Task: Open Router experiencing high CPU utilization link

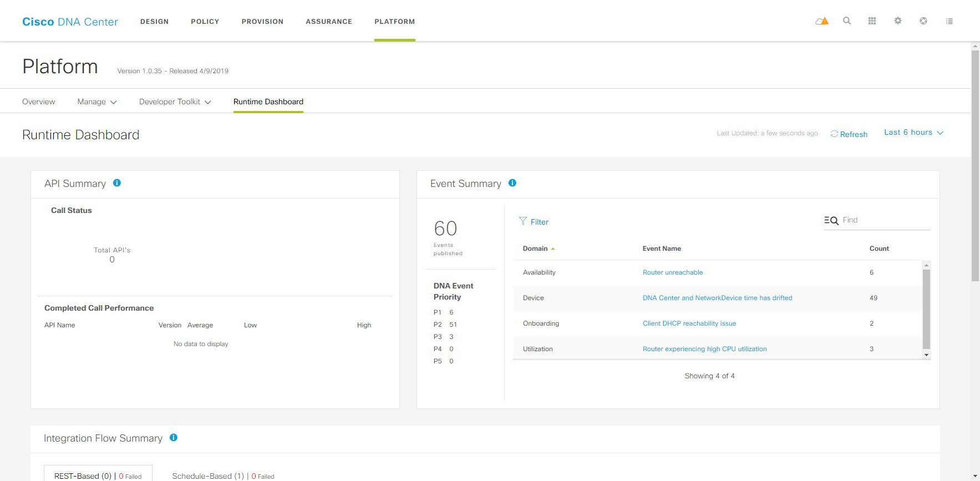Action: 705,349
